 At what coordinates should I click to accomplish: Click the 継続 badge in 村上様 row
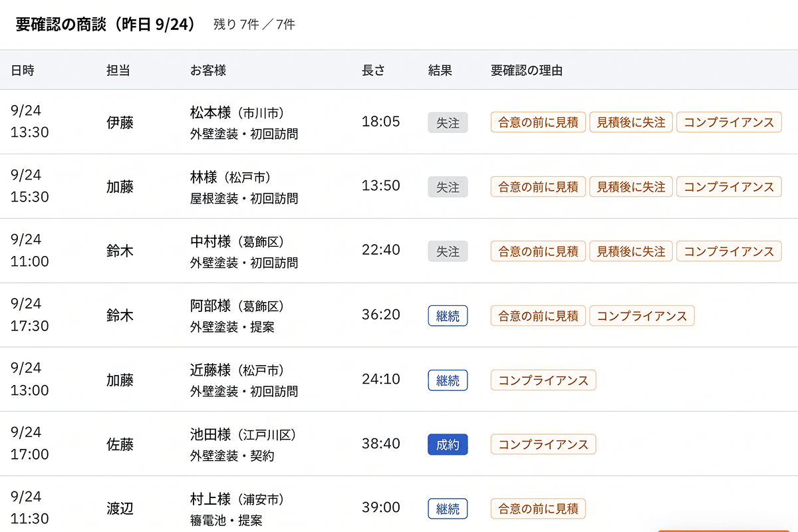coord(448,509)
